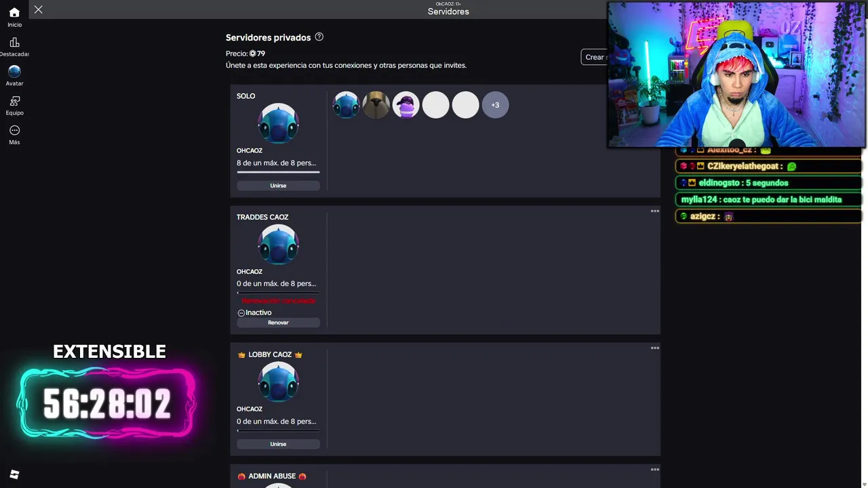868x488 pixels.
Task: Click LOBBY CAOZ capacity progress bar
Action: coord(278,430)
